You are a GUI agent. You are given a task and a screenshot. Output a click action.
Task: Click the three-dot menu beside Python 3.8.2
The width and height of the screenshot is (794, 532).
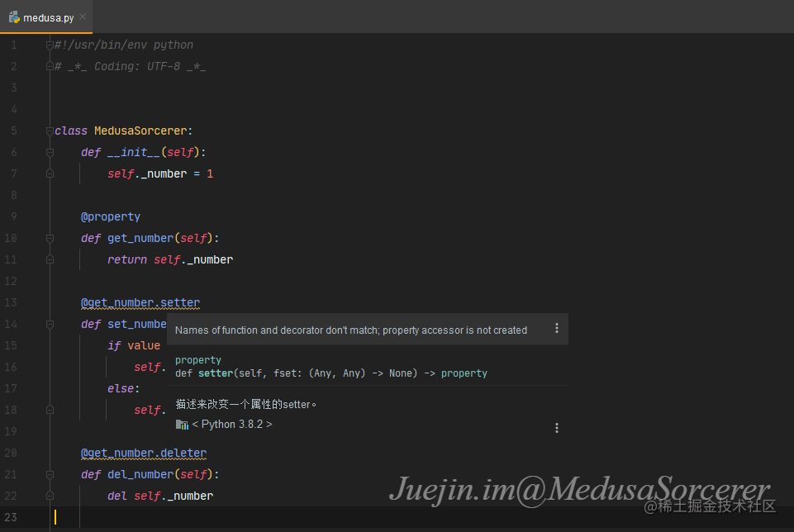[x=556, y=428]
